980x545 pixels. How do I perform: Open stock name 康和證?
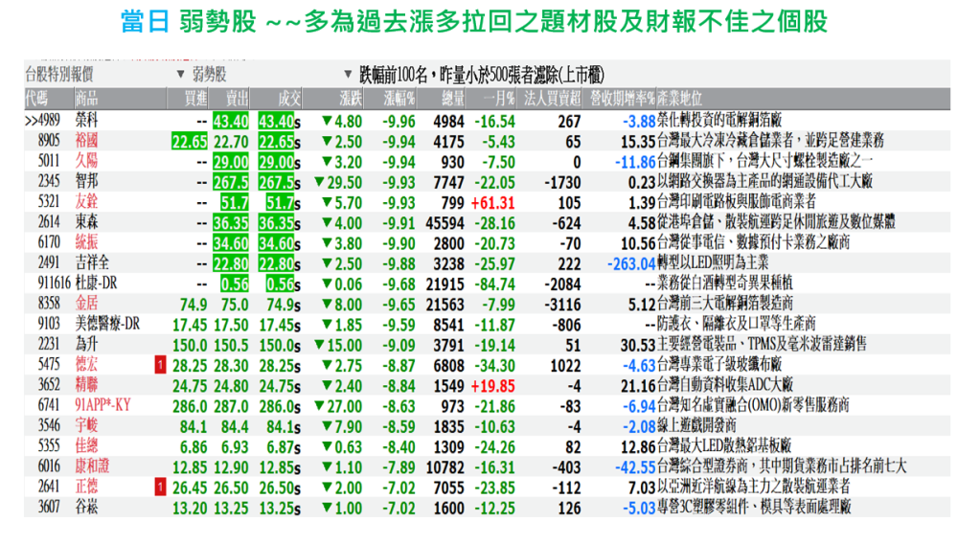(91, 466)
